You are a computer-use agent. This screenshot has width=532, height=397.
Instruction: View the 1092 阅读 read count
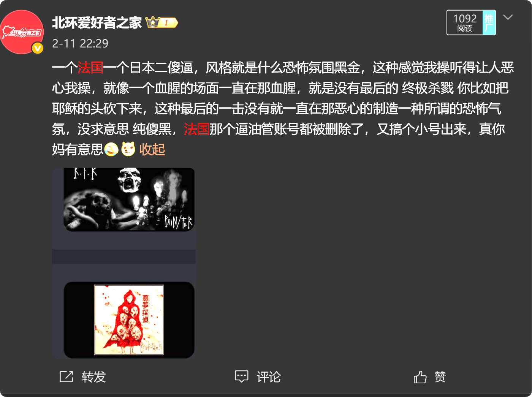[465, 23]
